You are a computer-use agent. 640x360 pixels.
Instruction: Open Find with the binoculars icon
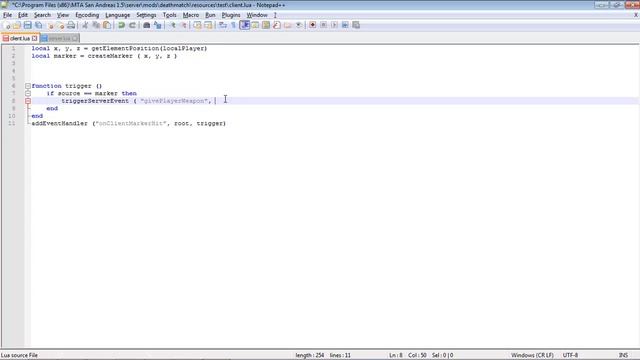[x=147, y=25]
